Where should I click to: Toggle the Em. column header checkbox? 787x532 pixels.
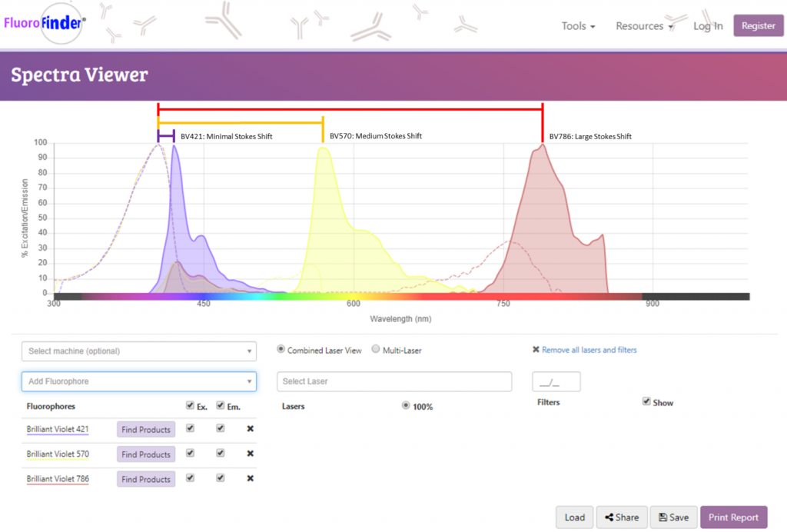(x=221, y=405)
